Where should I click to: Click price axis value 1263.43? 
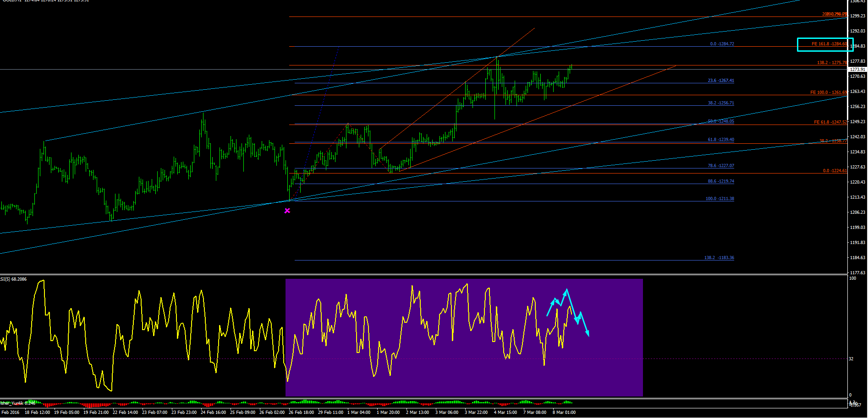tap(857, 92)
